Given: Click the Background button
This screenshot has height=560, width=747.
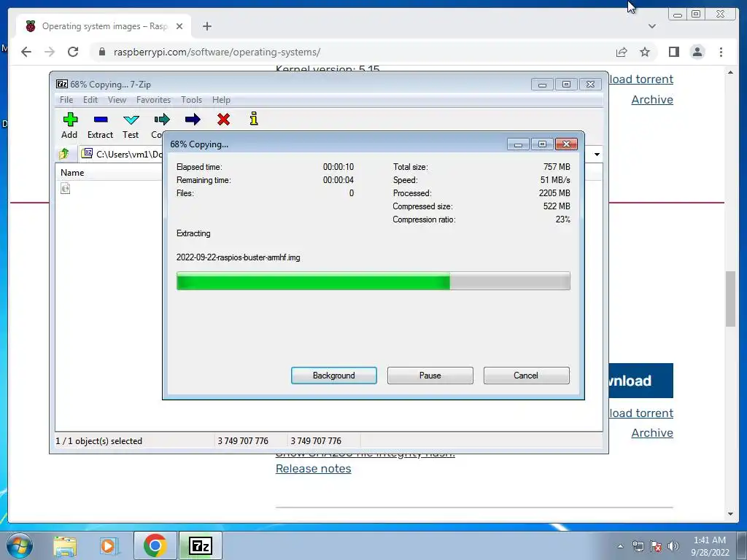Looking at the screenshot, I should (334, 376).
